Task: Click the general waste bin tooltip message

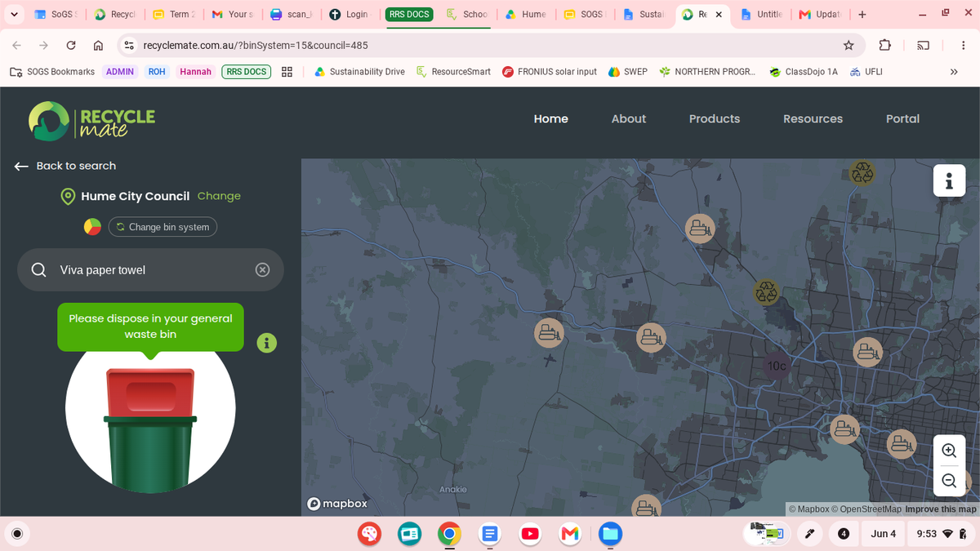Action: (150, 327)
